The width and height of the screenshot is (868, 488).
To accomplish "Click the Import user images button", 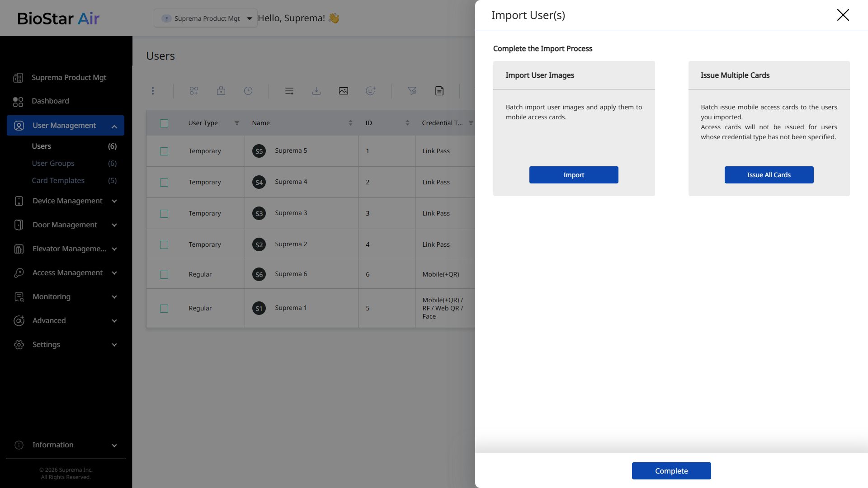I will (x=573, y=175).
